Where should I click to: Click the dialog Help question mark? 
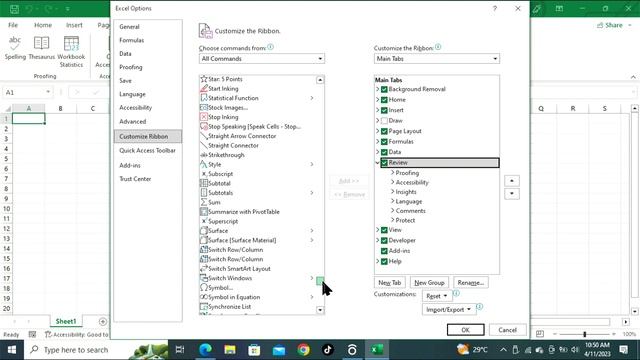(495, 9)
